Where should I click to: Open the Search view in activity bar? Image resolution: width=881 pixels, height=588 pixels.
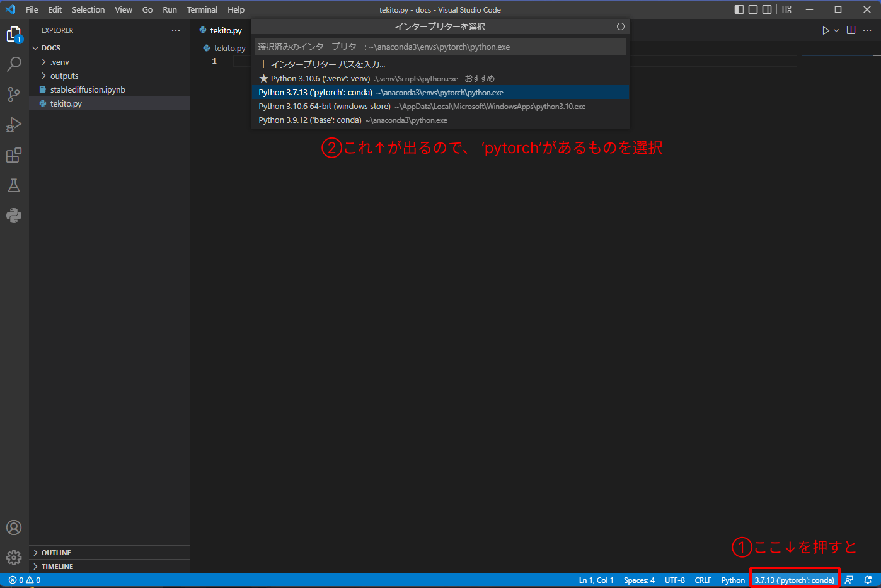click(14, 64)
